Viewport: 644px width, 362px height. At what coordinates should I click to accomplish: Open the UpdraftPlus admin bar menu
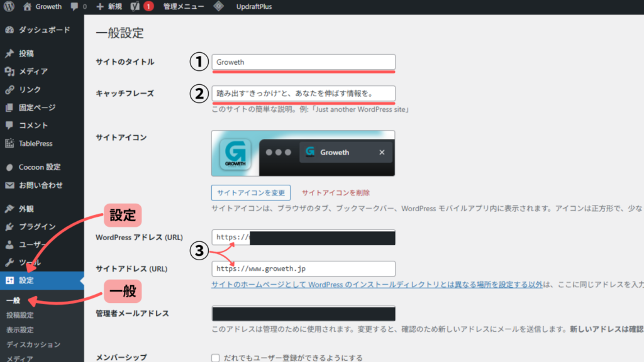point(253,8)
